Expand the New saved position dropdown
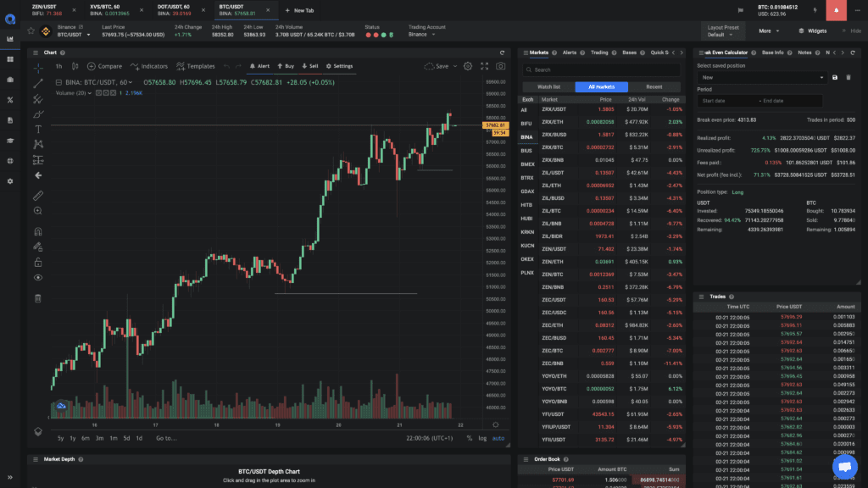The image size is (868, 488). pyautogui.click(x=759, y=77)
